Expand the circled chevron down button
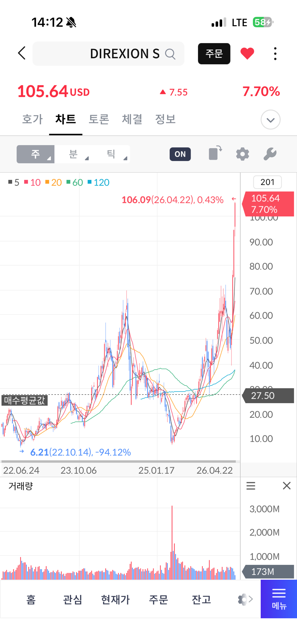The image size is (297, 644). click(x=270, y=120)
